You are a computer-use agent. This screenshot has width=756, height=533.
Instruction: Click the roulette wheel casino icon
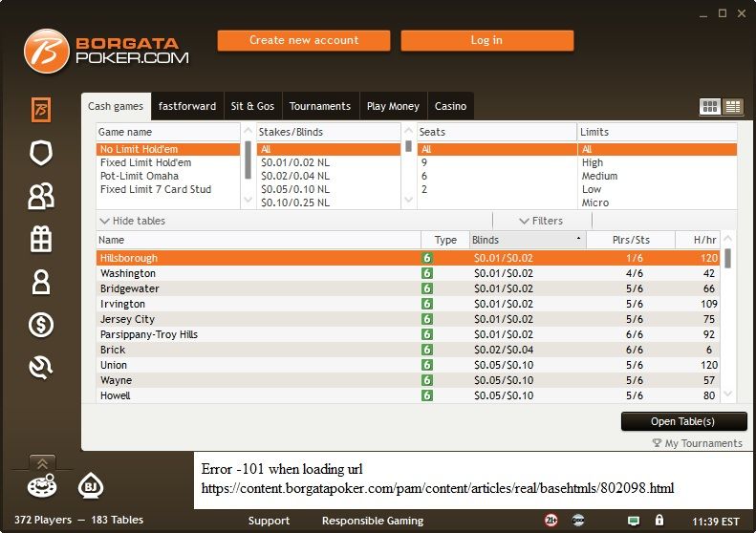(x=42, y=486)
